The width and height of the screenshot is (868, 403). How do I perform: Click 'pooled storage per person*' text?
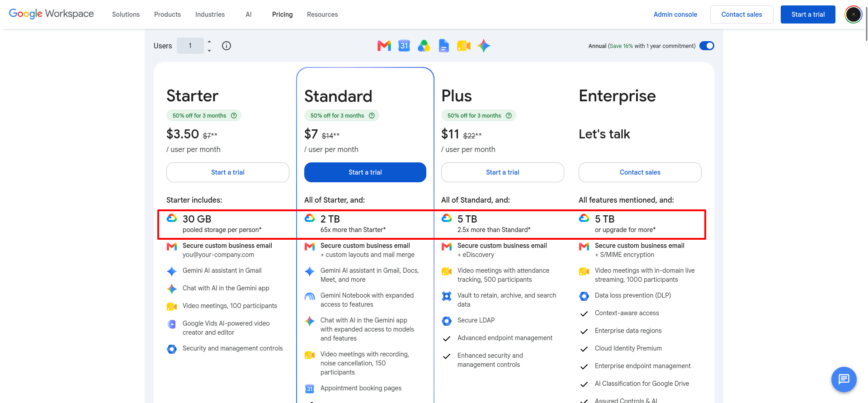click(222, 230)
